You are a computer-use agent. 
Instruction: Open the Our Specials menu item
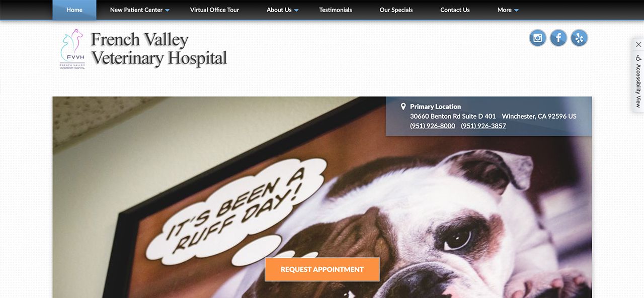click(x=396, y=10)
